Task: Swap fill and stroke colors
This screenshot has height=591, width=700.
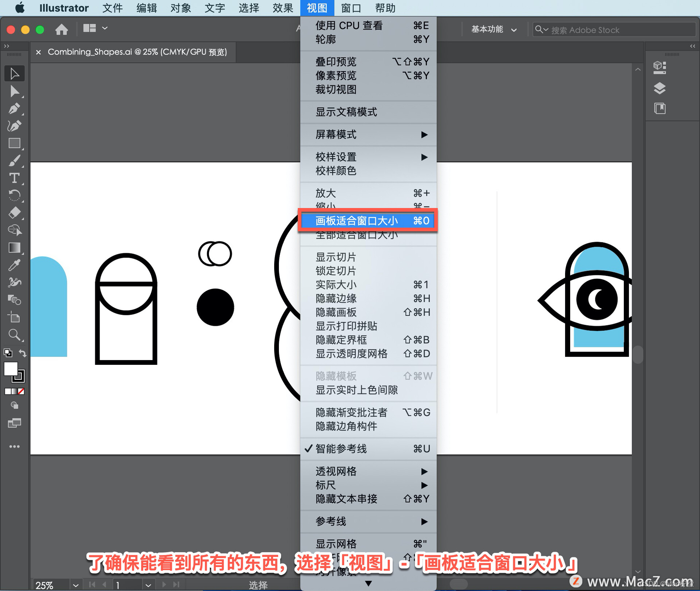Action: point(23,353)
